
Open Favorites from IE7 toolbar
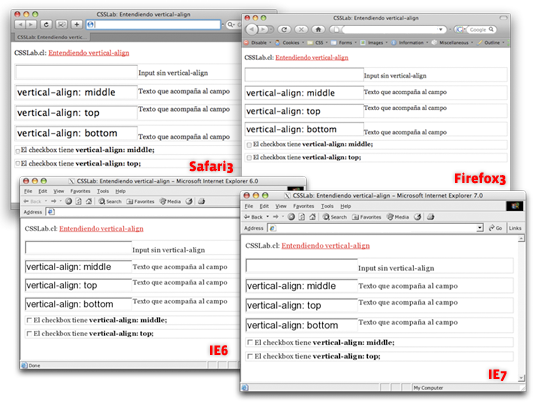click(366, 217)
